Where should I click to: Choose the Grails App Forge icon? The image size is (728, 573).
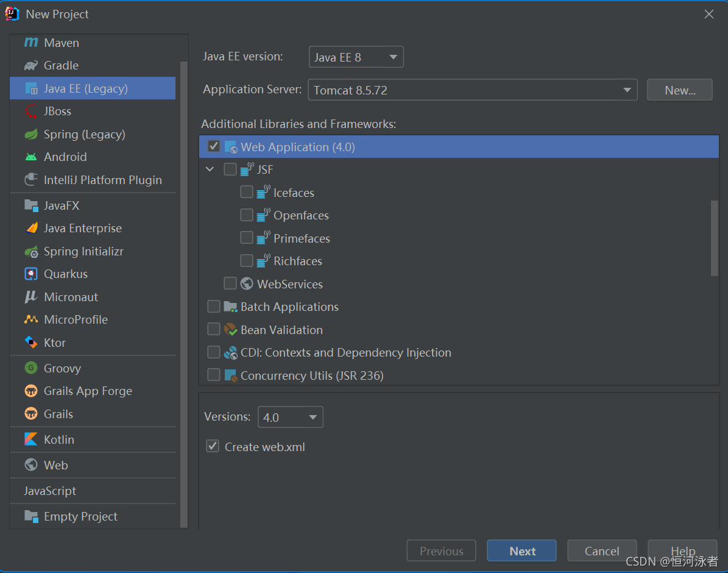coord(31,391)
